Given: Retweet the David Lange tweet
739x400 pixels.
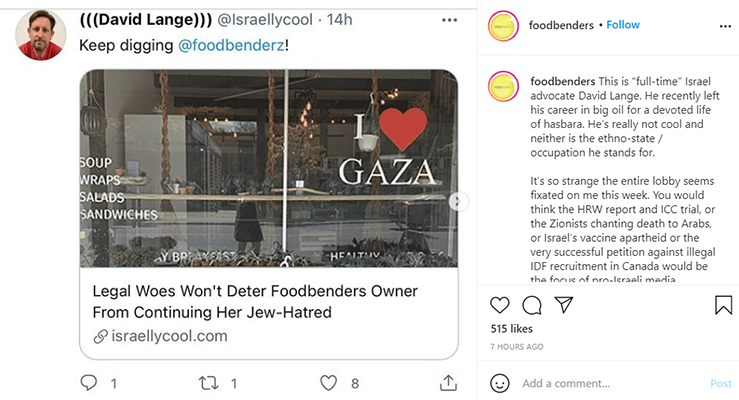Looking at the screenshot, I should pyautogui.click(x=209, y=382).
